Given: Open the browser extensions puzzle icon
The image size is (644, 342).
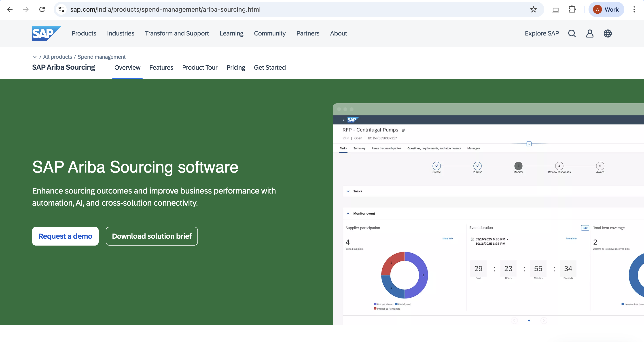Looking at the screenshot, I should [x=572, y=9].
